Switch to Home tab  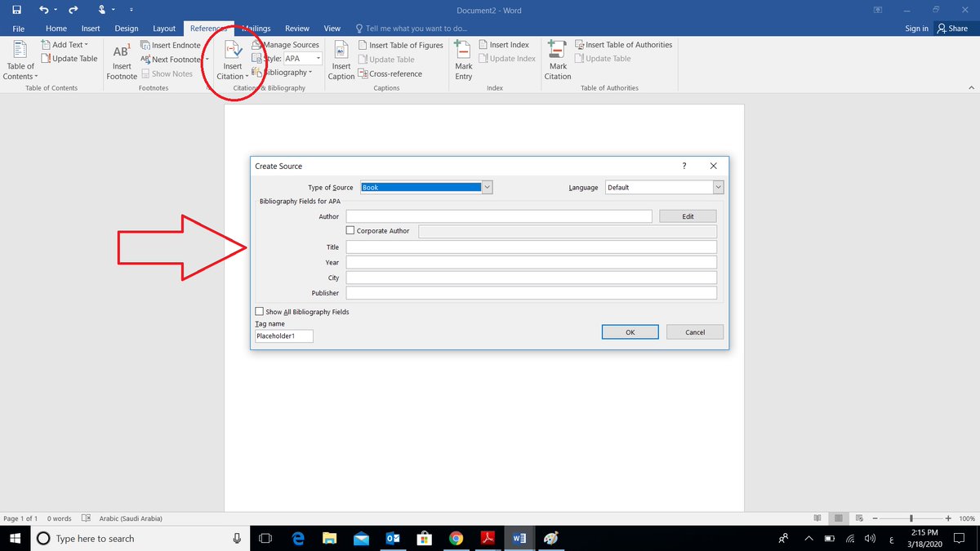tap(56, 29)
